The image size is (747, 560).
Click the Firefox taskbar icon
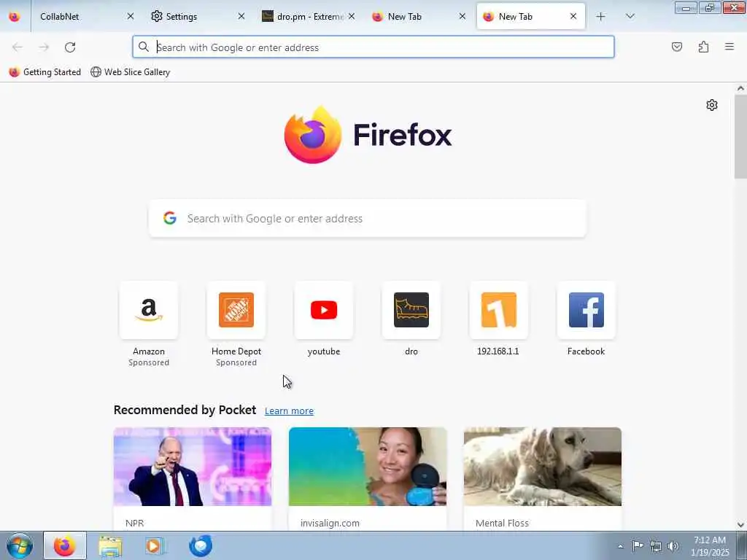pyautogui.click(x=65, y=545)
